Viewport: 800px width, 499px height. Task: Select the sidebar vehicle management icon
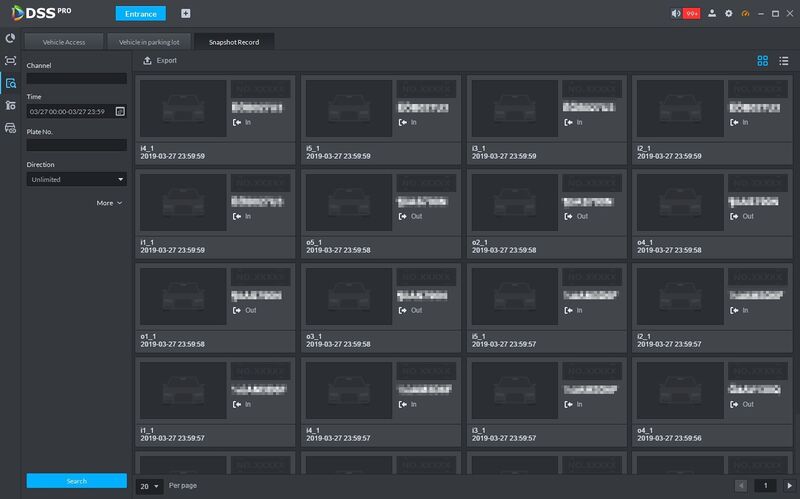coord(10,128)
